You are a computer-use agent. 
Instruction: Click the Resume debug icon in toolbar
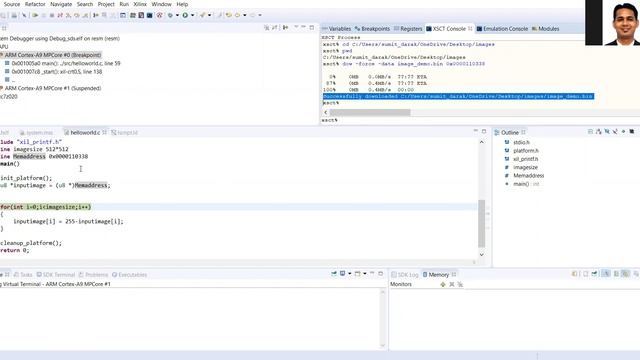pyautogui.click(x=35, y=15)
